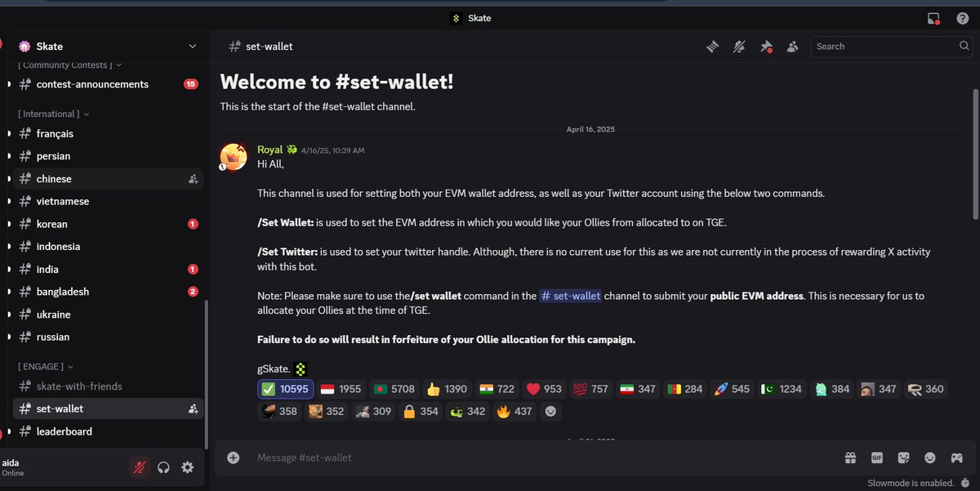
Task: Open the Help question mark icon
Action: click(x=962, y=18)
